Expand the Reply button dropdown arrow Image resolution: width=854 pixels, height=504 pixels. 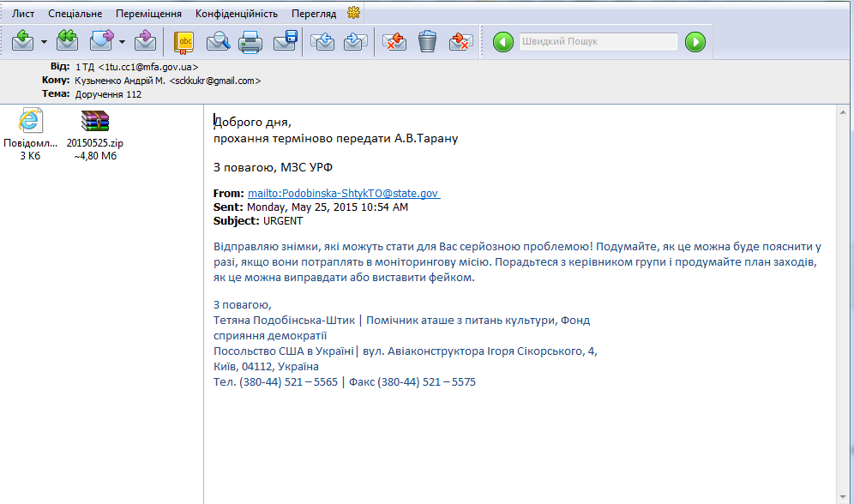click(x=44, y=41)
